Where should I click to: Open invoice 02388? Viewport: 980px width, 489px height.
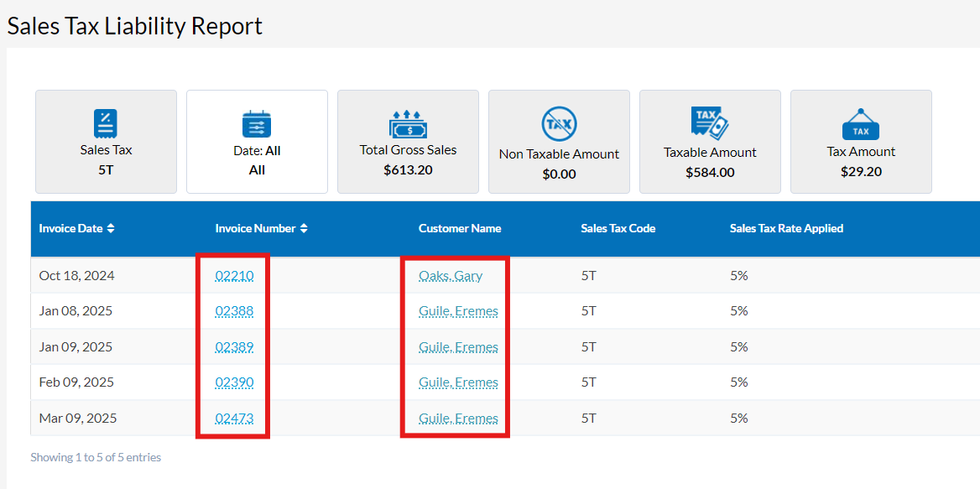click(x=234, y=311)
